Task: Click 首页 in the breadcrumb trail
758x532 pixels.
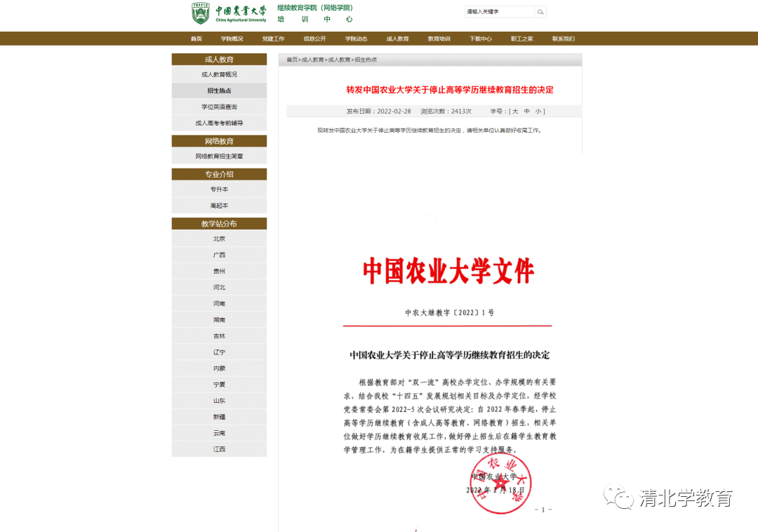Action: [292, 60]
